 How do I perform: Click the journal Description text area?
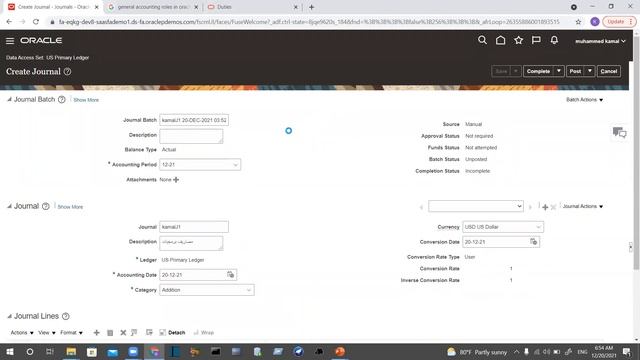[x=191, y=243]
